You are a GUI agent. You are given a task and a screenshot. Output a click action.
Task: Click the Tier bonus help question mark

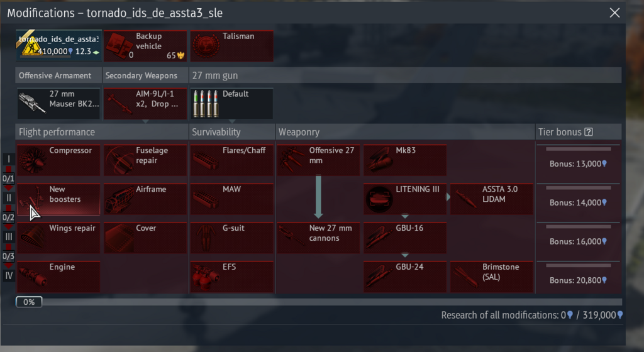pos(589,132)
